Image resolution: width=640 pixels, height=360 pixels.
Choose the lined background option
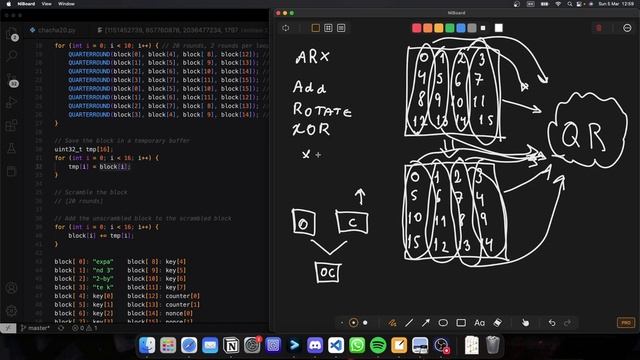coord(341,28)
